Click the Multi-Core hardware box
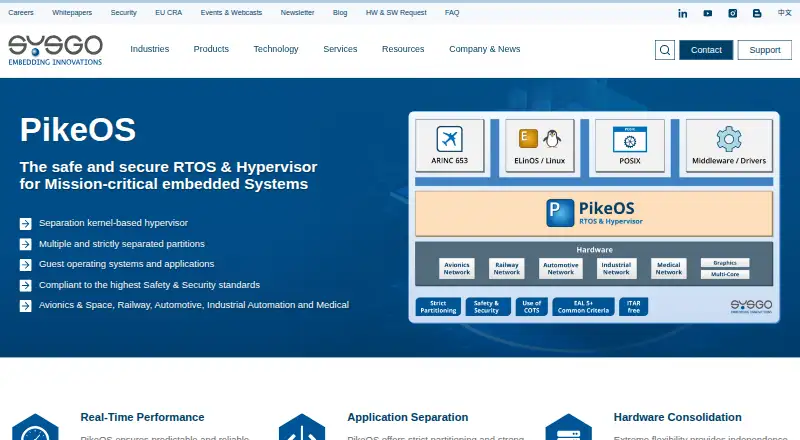 tap(725, 275)
